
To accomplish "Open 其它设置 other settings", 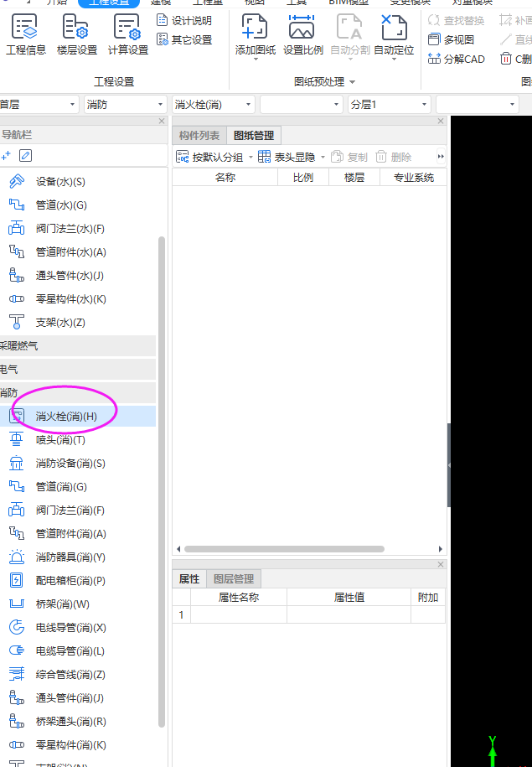I will point(183,39).
